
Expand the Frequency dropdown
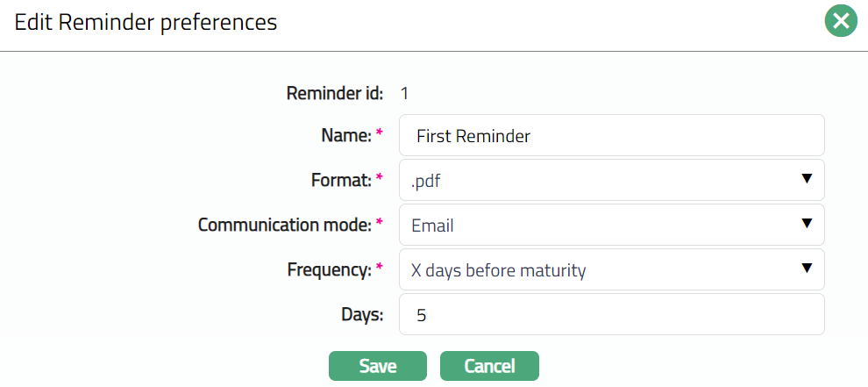coord(601,270)
